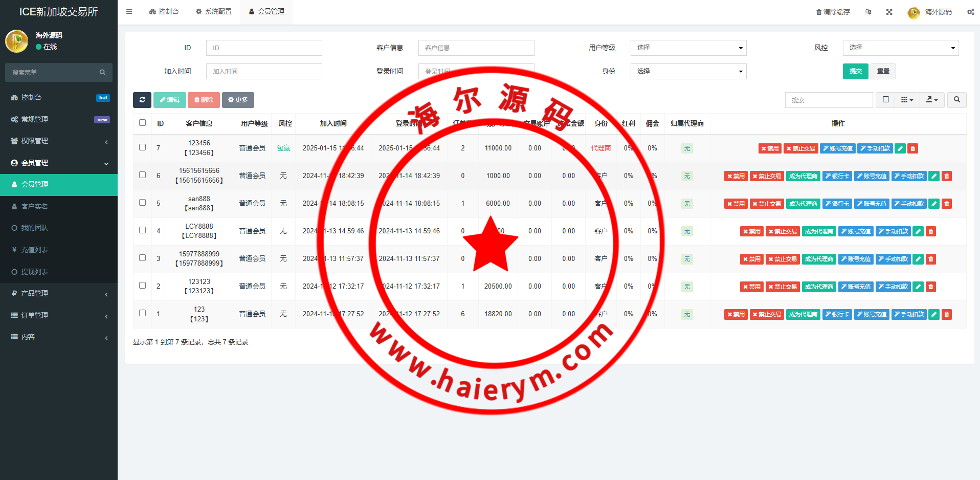Open the language translate icon

click(x=868, y=12)
